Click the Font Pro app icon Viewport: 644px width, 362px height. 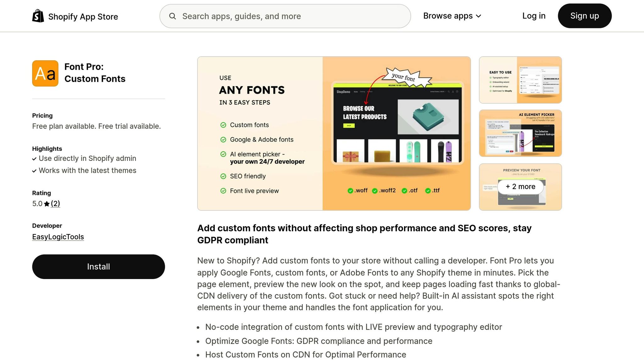45,73
